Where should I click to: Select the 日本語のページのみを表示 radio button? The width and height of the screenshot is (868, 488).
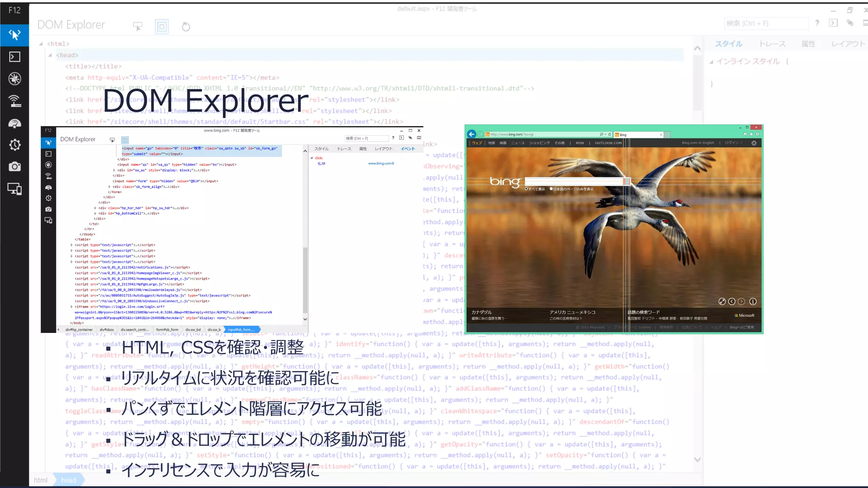(551, 189)
